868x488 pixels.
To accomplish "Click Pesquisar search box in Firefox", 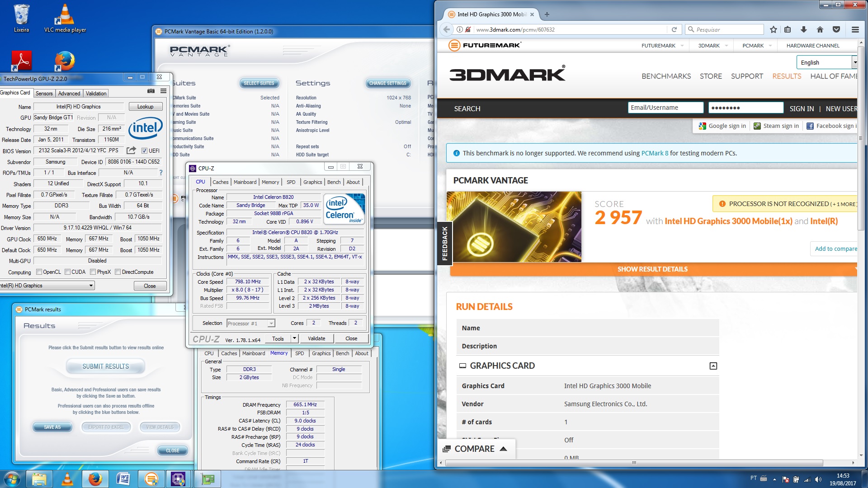I will point(724,29).
